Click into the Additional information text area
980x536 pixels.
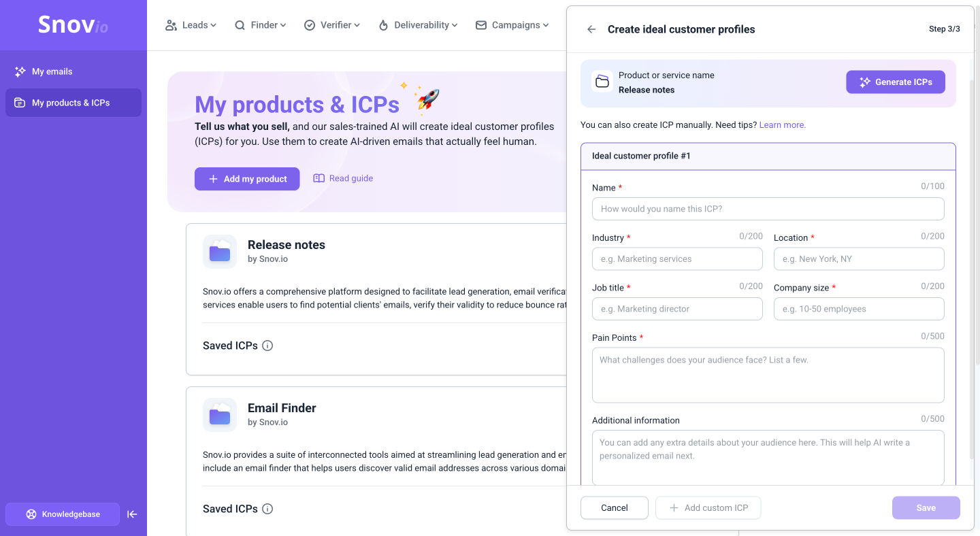(x=768, y=458)
